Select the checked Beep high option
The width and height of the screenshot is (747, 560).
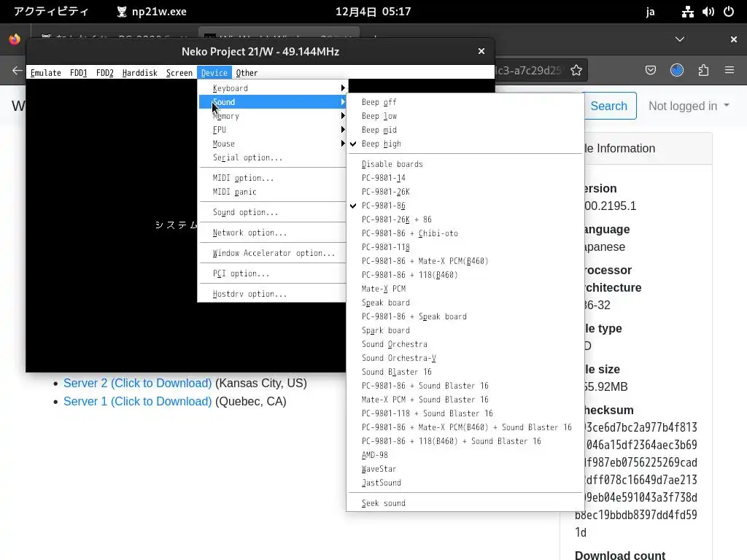click(x=465, y=144)
